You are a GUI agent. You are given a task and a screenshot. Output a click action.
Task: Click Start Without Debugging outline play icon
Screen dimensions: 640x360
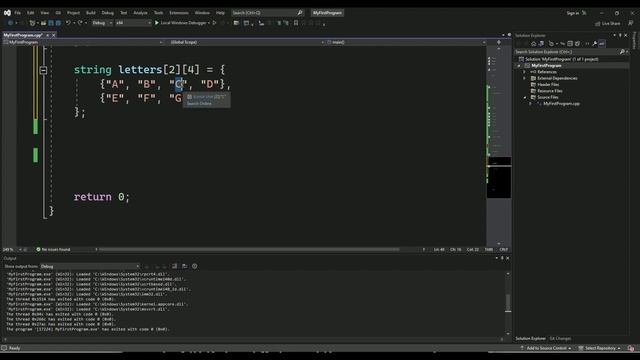[214, 23]
